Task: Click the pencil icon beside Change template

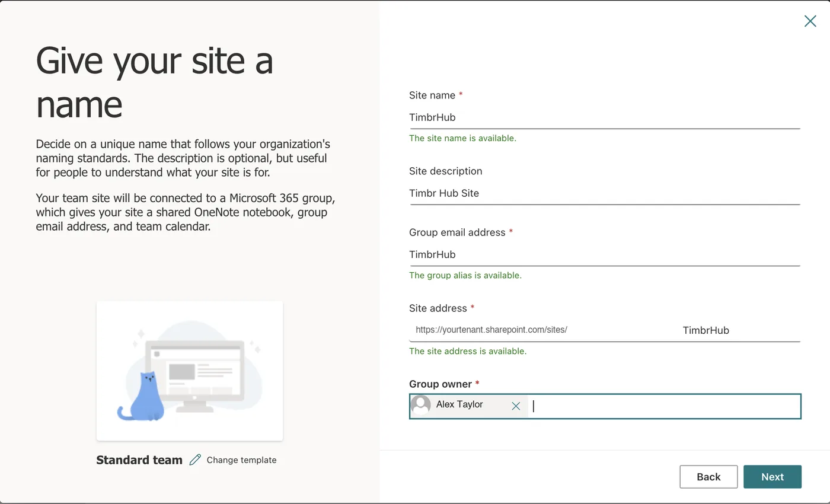Action: click(x=195, y=460)
